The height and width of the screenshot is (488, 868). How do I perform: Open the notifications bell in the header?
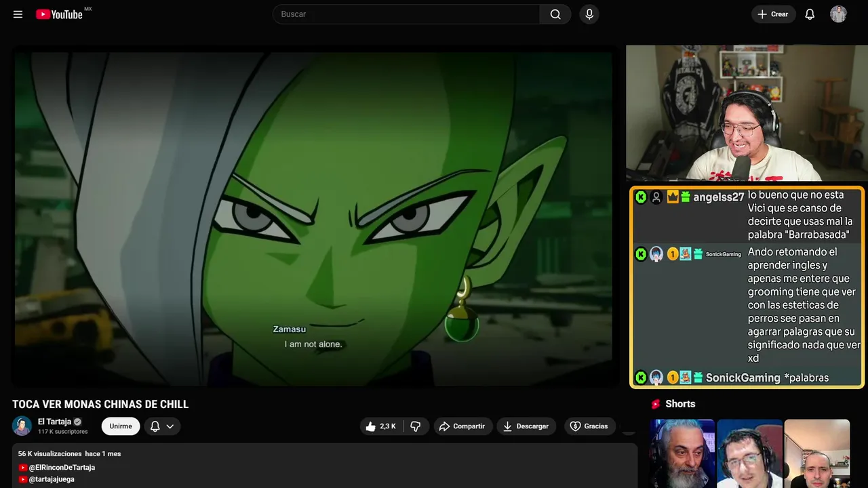tap(810, 14)
